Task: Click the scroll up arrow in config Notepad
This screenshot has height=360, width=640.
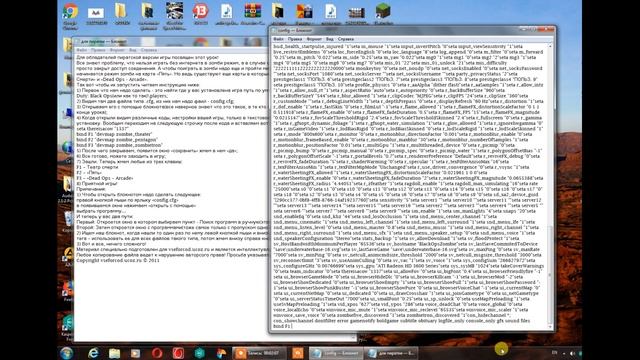Action: coord(550,46)
